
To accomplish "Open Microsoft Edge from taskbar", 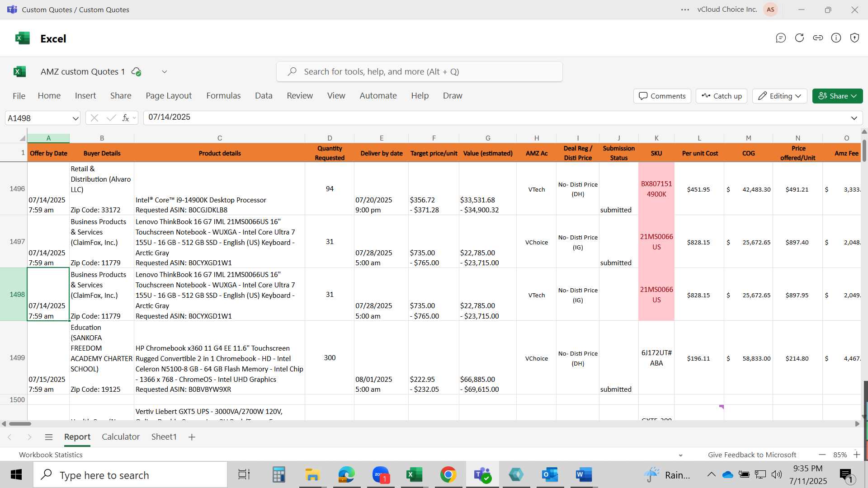I will 347,475.
